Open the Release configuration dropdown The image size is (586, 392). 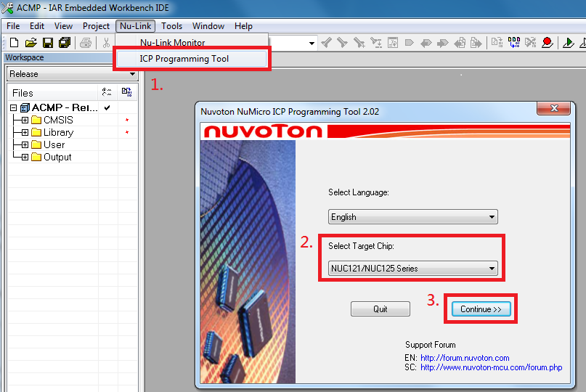click(x=72, y=74)
